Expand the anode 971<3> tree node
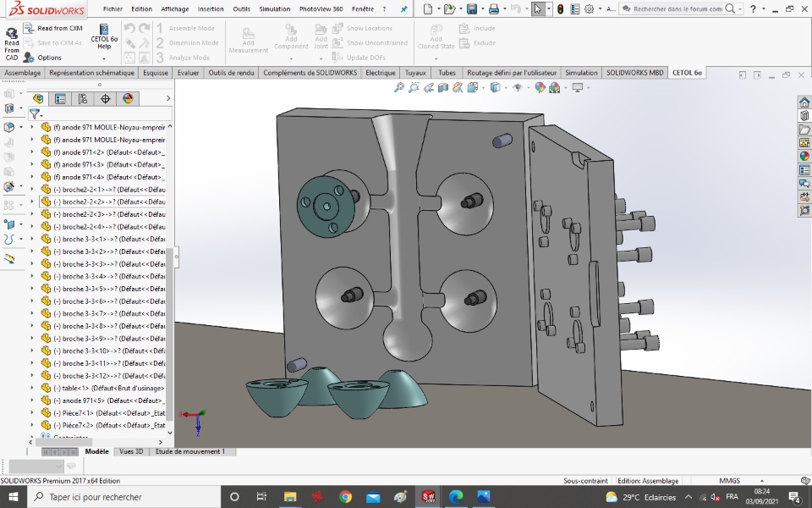Image resolution: width=812 pixels, height=508 pixels. coord(33,164)
